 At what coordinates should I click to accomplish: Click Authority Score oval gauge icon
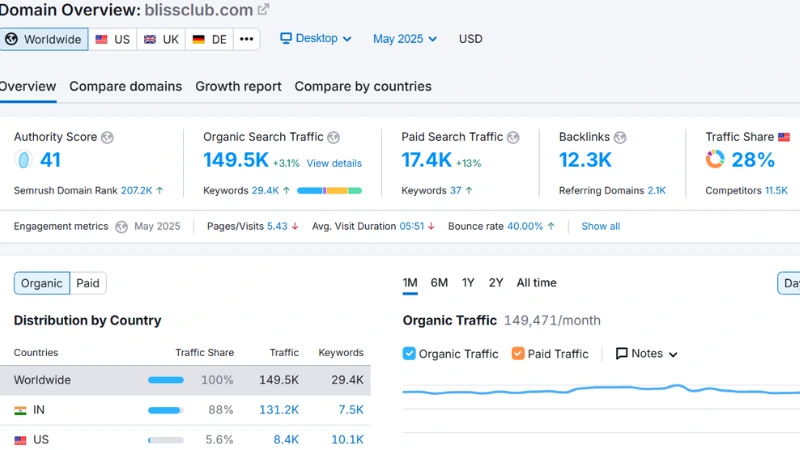(x=23, y=160)
